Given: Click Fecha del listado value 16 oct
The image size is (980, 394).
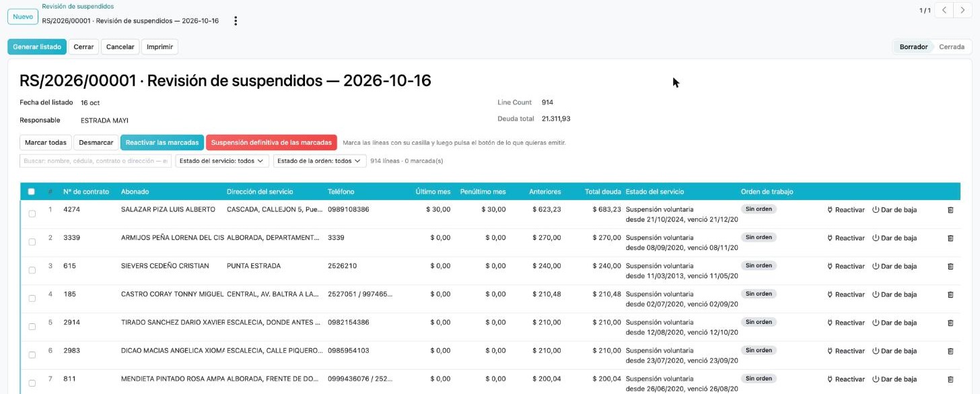Looking at the screenshot, I should [x=90, y=103].
